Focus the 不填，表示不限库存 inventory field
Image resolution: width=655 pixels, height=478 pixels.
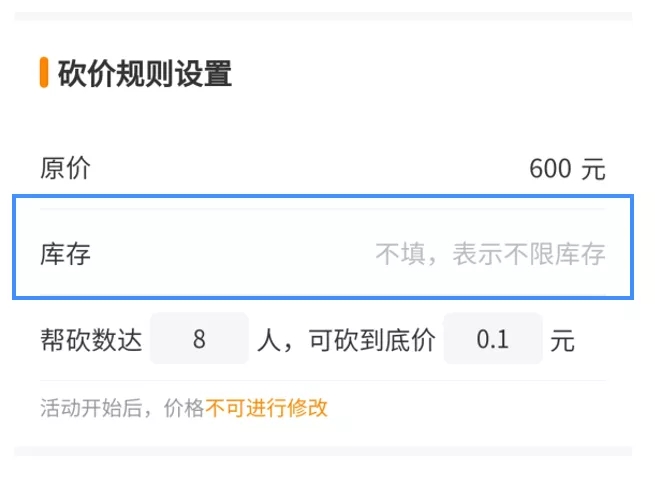(490, 253)
